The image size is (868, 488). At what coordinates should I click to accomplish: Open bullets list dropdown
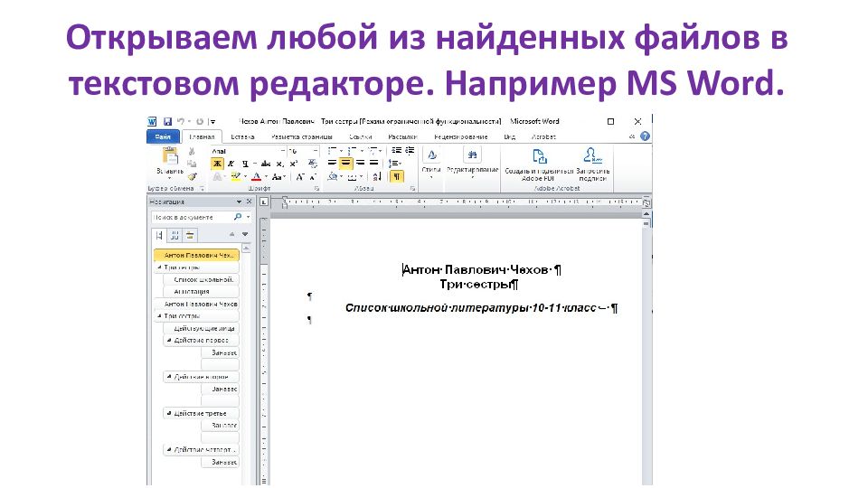[x=342, y=151]
